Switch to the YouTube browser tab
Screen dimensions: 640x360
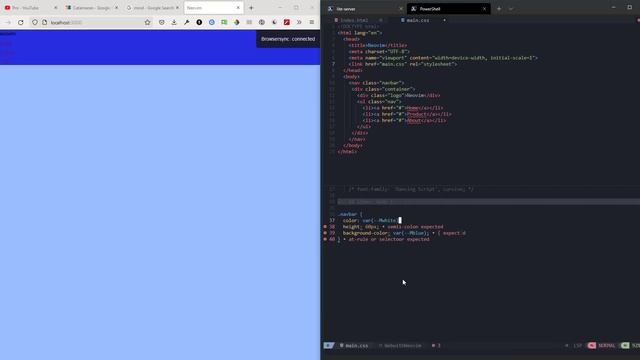point(31,8)
